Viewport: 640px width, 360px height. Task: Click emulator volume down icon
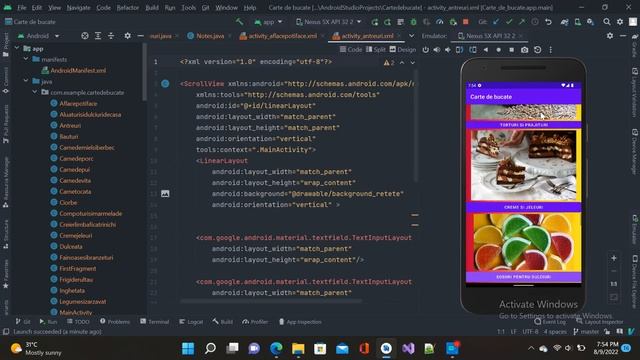(448, 50)
